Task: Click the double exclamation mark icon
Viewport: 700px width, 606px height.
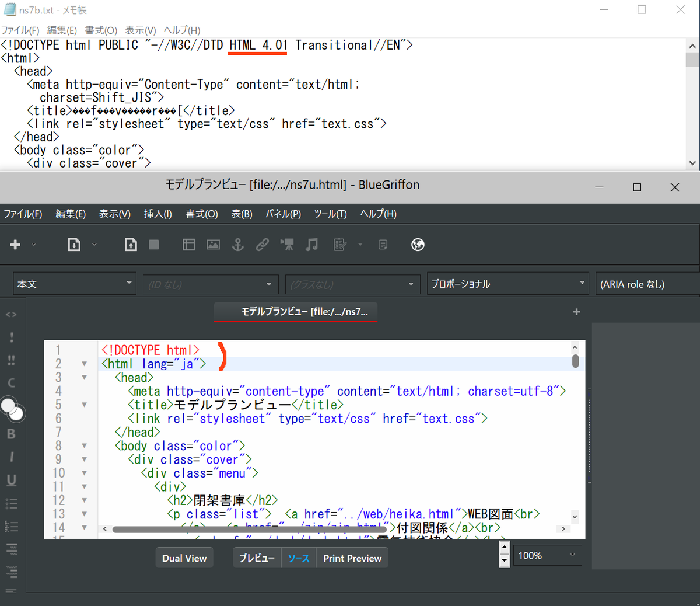Action: [11, 360]
